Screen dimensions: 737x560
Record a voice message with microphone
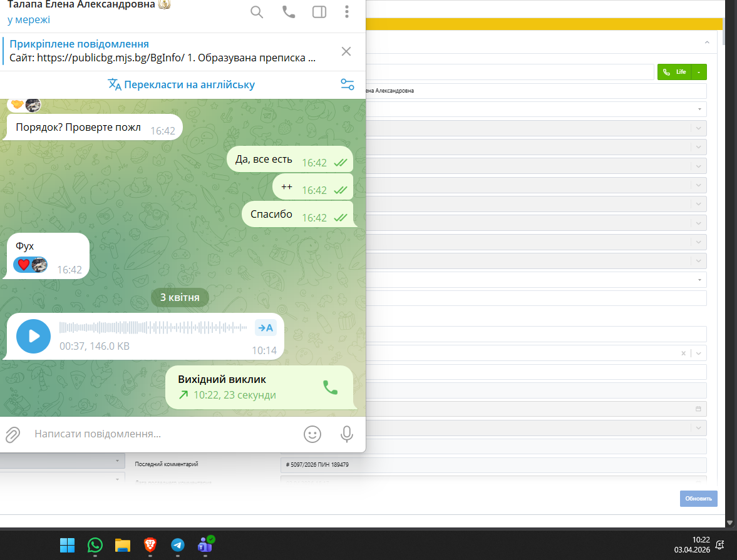click(347, 435)
